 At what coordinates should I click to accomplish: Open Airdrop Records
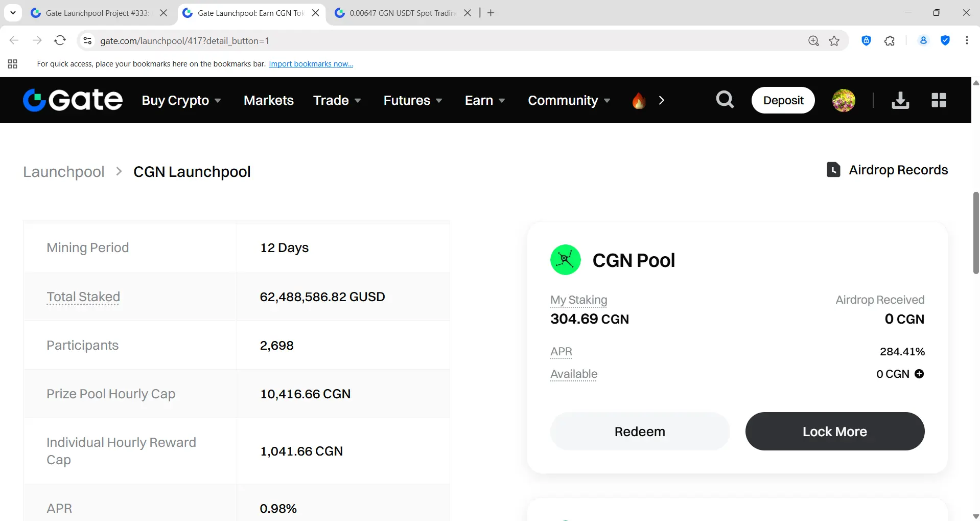click(887, 170)
